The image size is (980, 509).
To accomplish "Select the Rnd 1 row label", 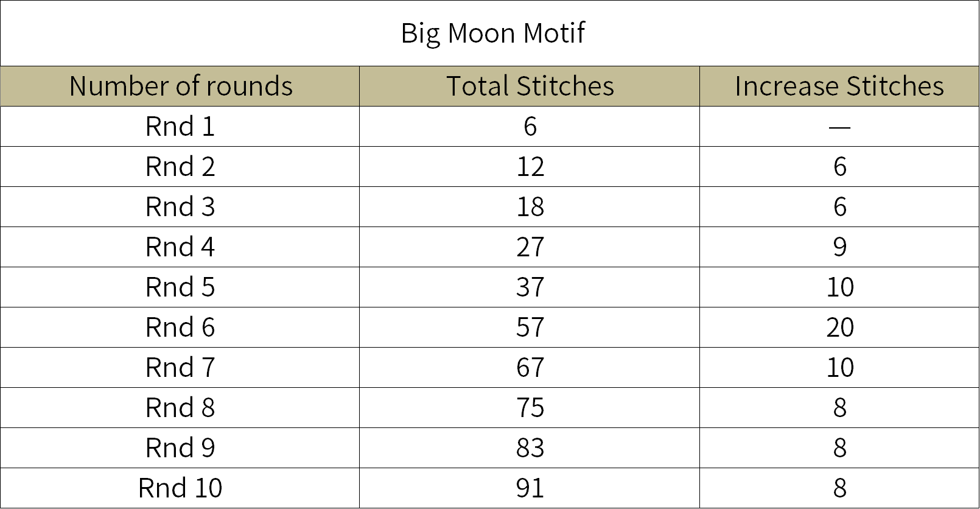I will [x=180, y=126].
